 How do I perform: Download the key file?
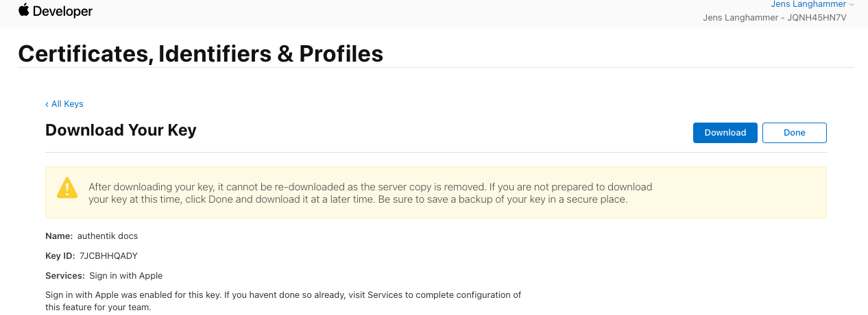click(x=725, y=133)
